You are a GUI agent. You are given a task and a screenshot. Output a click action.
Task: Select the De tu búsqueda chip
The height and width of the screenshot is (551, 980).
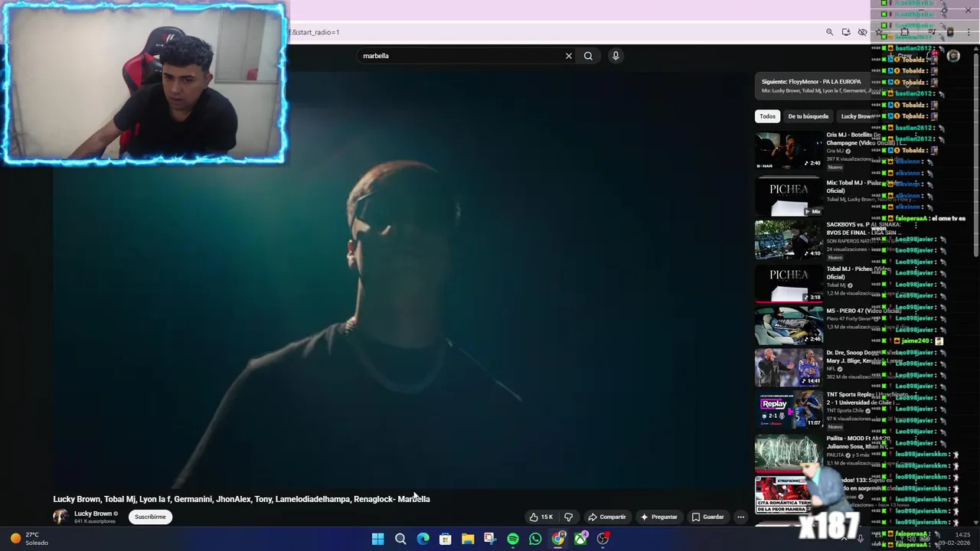coord(808,116)
